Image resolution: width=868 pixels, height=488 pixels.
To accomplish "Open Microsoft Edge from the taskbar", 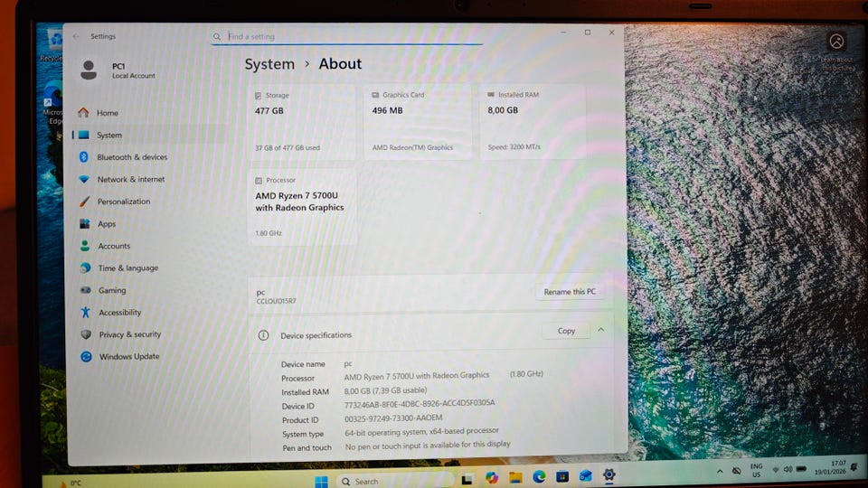I will [x=539, y=476].
